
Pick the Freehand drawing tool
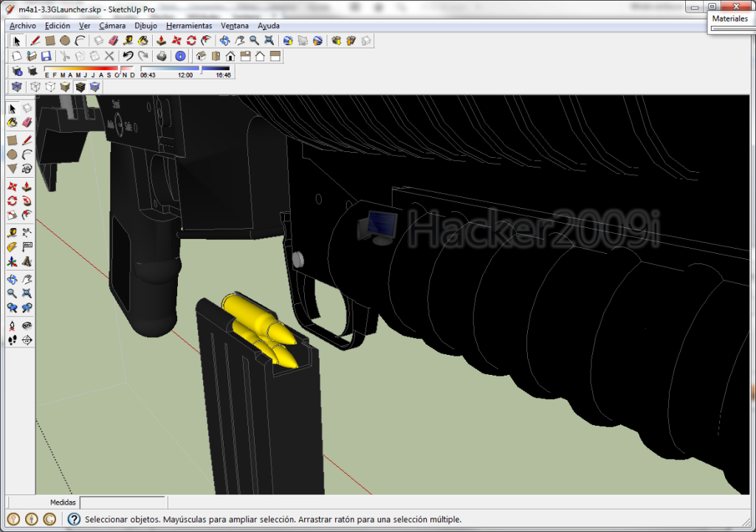pos(27,169)
